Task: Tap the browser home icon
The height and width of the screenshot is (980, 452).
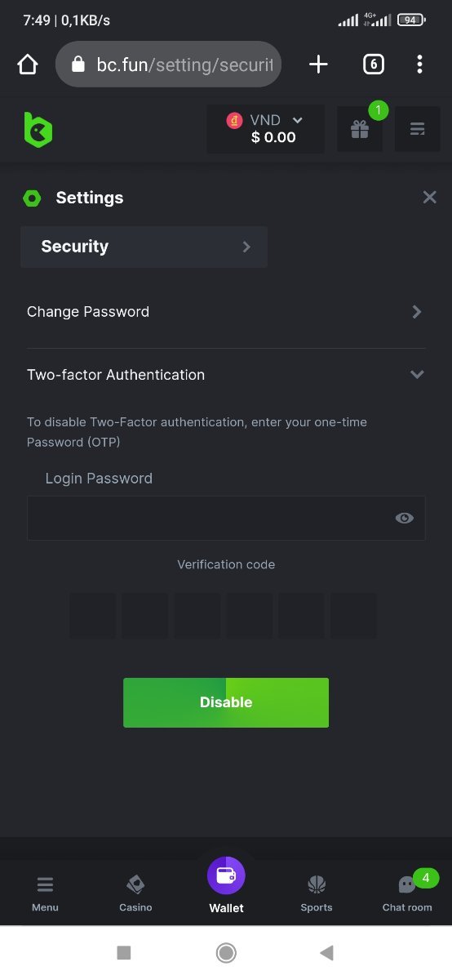Action: click(x=28, y=65)
